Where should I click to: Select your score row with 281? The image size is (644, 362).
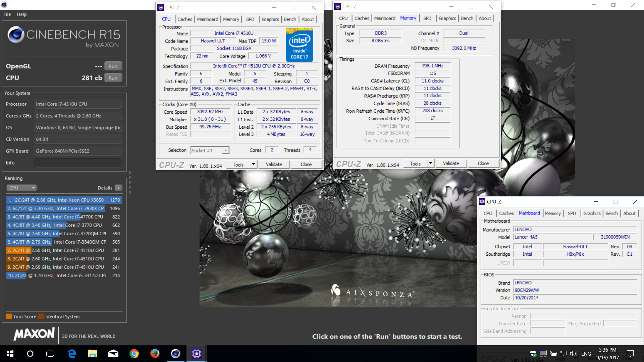64,250
